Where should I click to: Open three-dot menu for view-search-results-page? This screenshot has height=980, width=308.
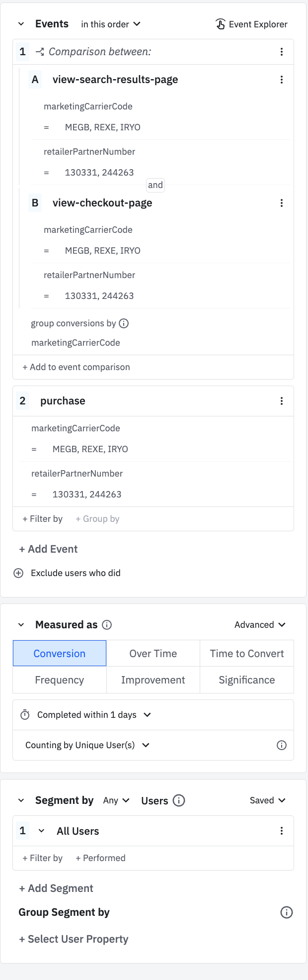282,80
